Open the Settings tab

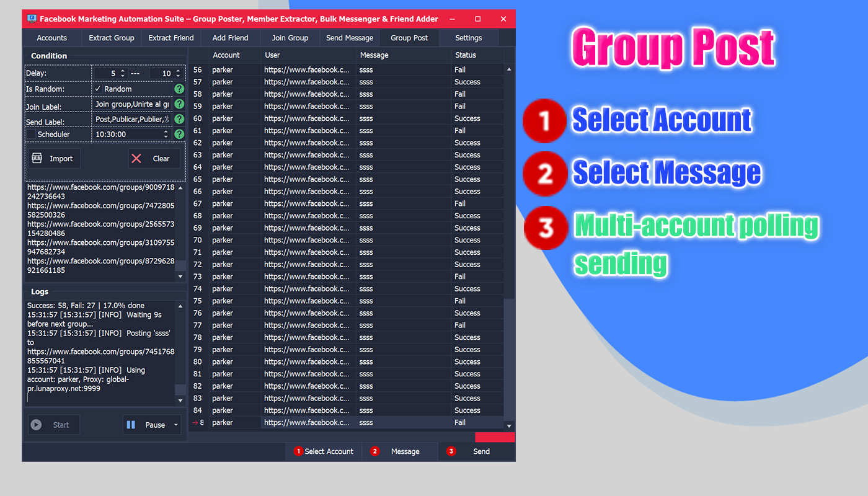[469, 38]
